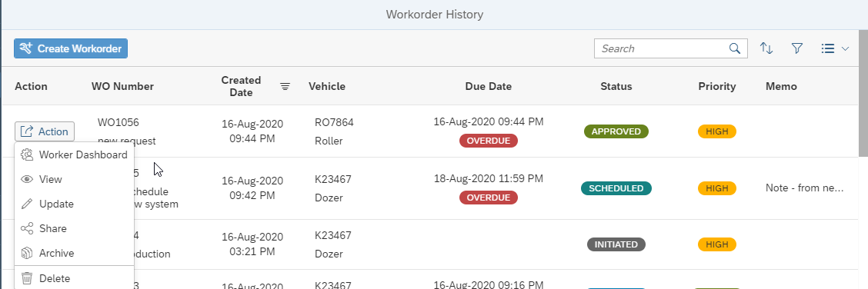Click the share icon beside Share
868x289 pixels.
pyautogui.click(x=27, y=228)
